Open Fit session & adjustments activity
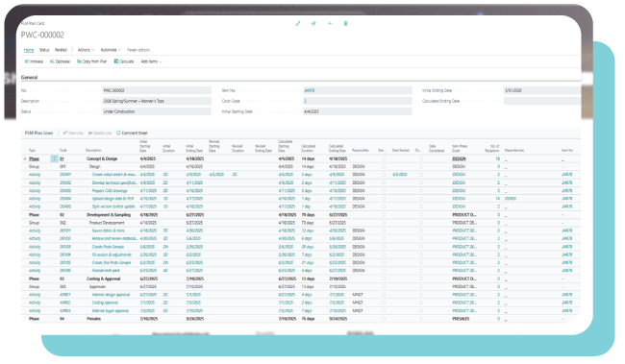 click(112, 255)
